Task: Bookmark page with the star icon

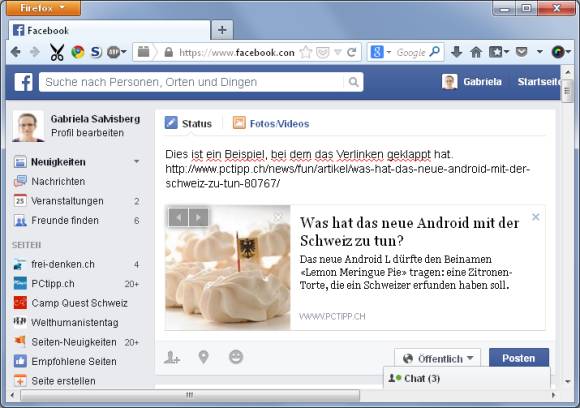Action: (306, 52)
